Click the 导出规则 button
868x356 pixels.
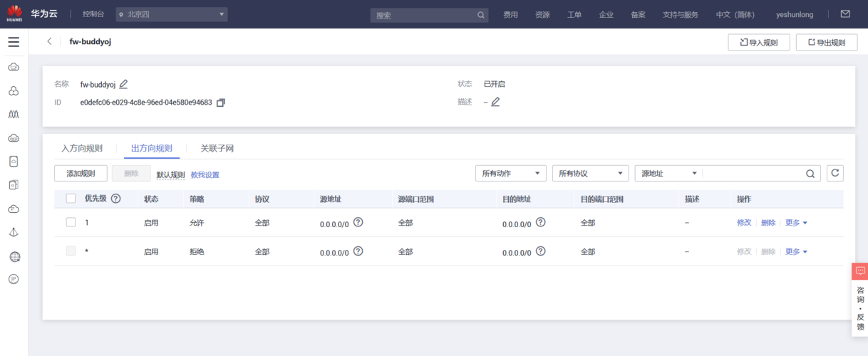827,43
